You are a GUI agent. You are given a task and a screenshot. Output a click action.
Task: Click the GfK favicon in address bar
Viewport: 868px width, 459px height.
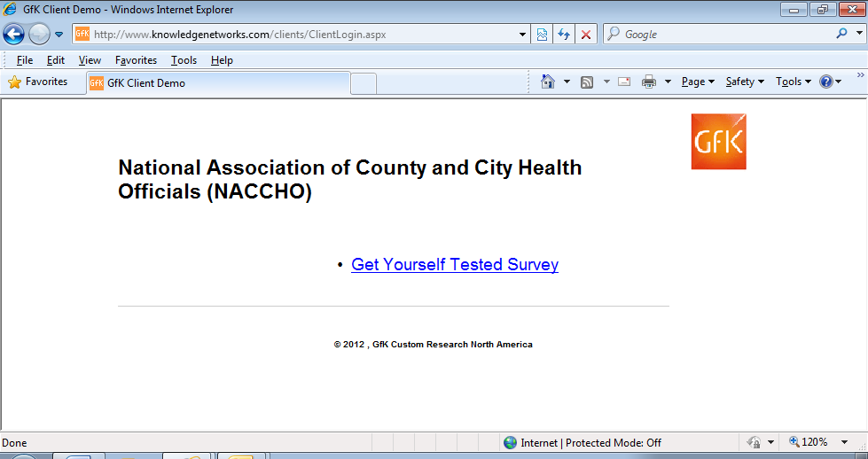[x=82, y=34]
